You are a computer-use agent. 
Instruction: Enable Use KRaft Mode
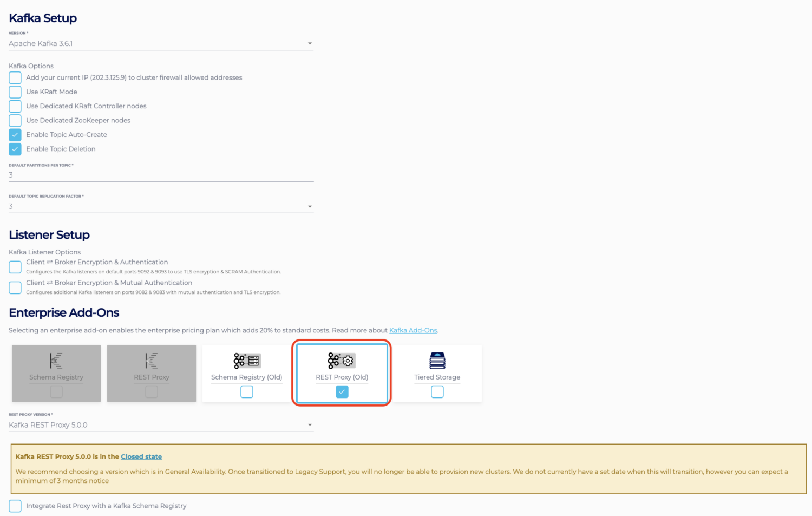click(x=15, y=92)
